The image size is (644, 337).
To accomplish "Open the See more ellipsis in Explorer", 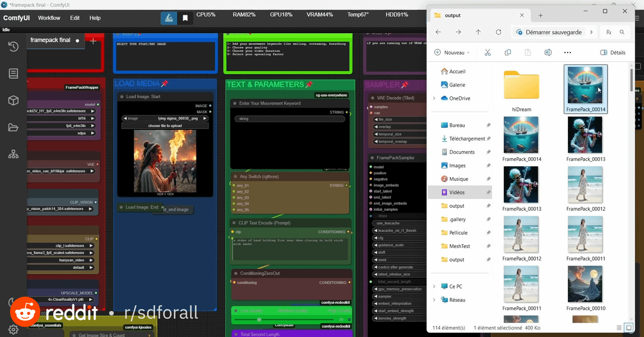I will point(568,53).
